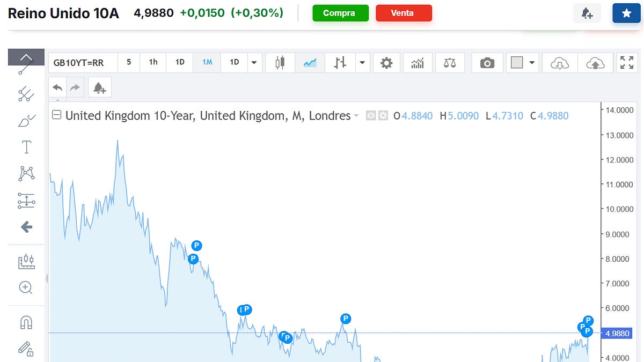644x362 pixels.
Task: Toggle magnet mode for drawings
Action: coord(26,322)
